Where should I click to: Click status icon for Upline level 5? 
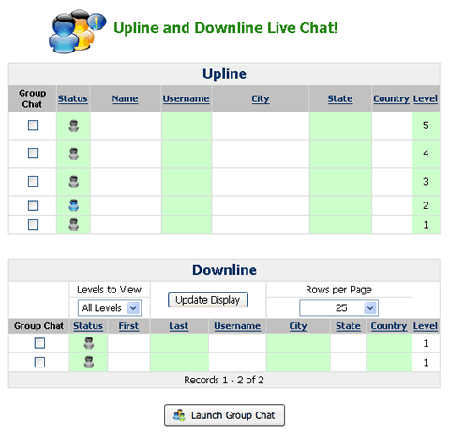click(x=74, y=126)
